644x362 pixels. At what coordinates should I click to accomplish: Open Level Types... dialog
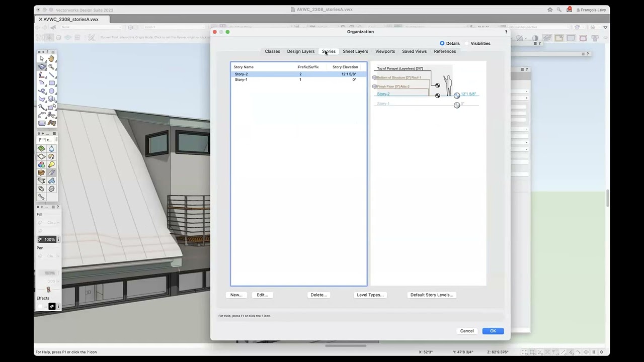[370, 295]
